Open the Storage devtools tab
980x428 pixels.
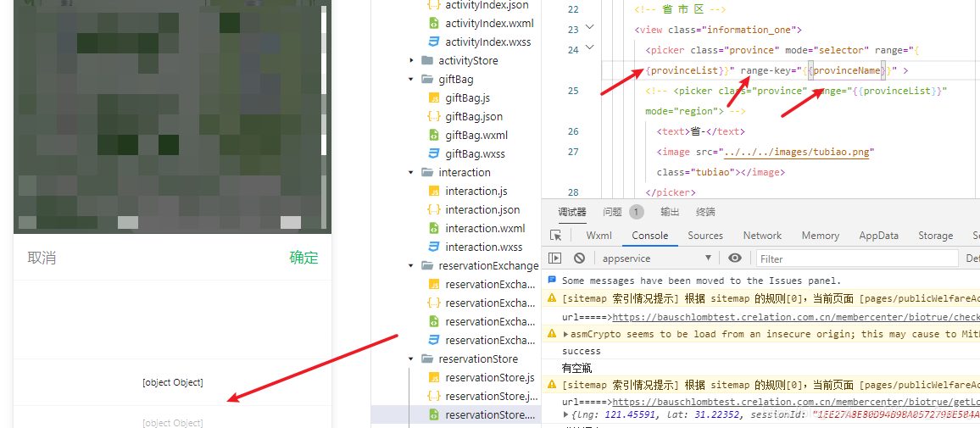coord(936,236)
